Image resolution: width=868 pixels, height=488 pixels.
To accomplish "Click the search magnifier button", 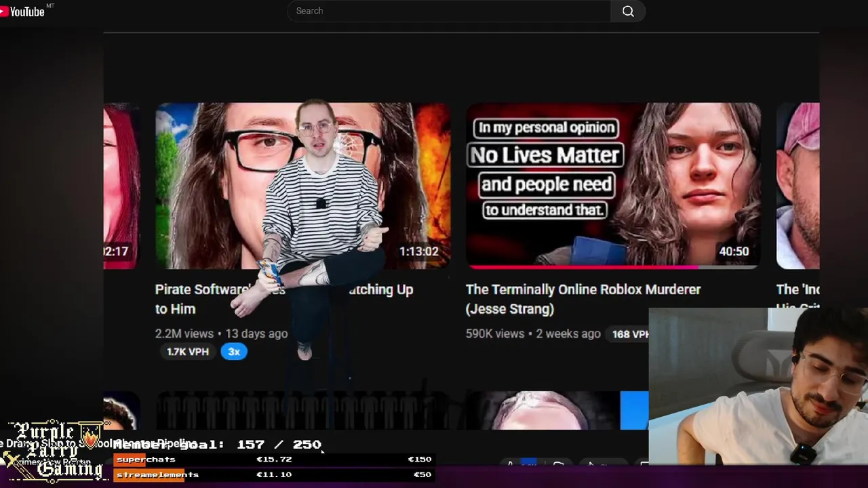I will (x=628, y=11).
